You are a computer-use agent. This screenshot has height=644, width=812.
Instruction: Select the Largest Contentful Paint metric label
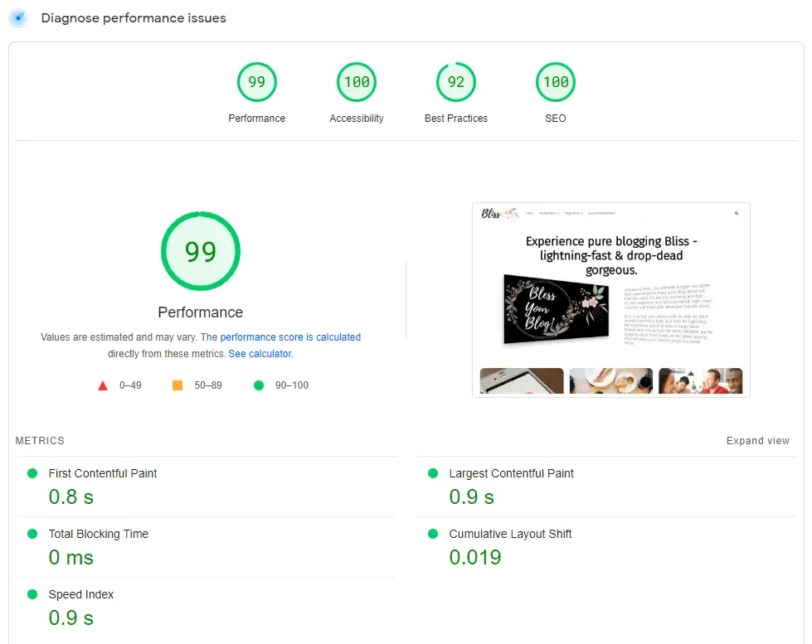(x=511, y=473)
